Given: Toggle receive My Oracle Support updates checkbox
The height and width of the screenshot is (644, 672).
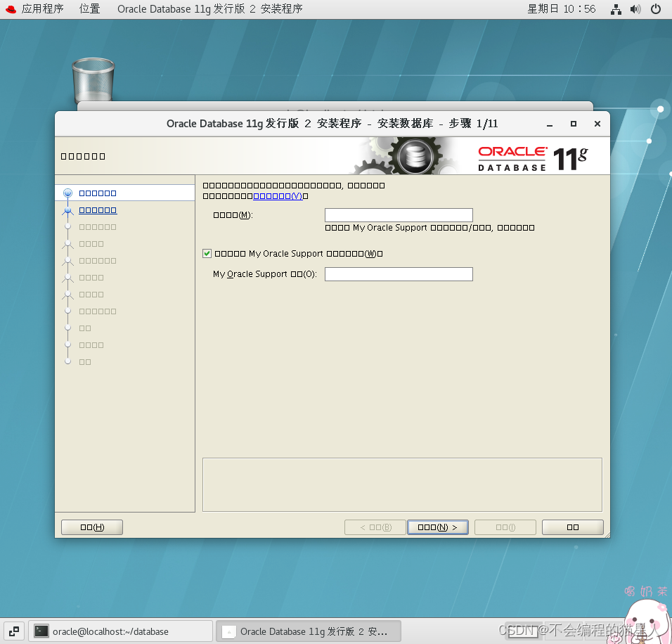Looking at the screenshot, I should click(207, 253).
